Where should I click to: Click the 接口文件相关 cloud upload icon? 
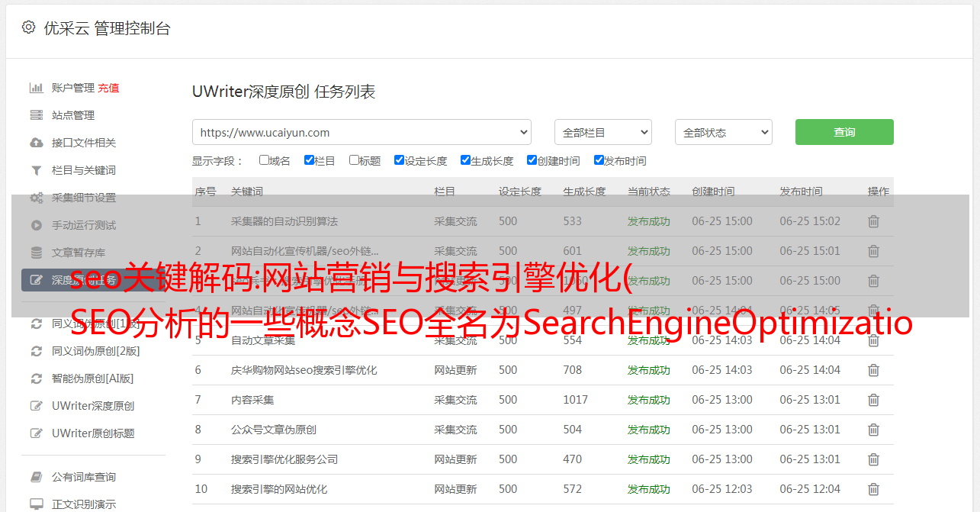coord(36,143)
